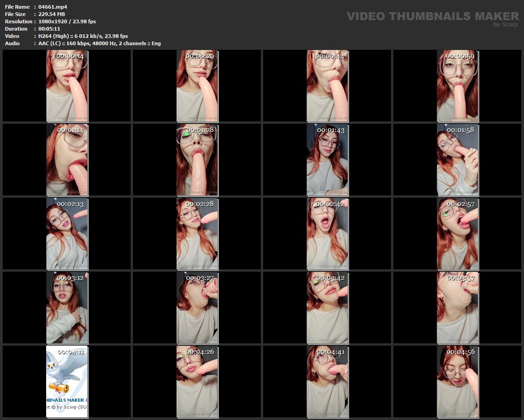Select the thumbnail marked 00:00:29
Viewport: 524px width, 420px height.
click(x=197, y=86)
